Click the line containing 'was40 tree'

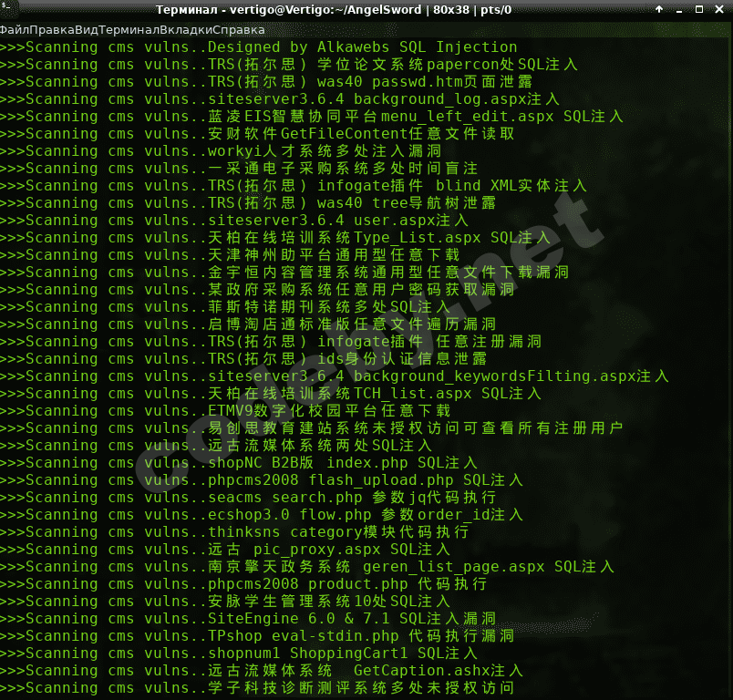tap(248, 203)
